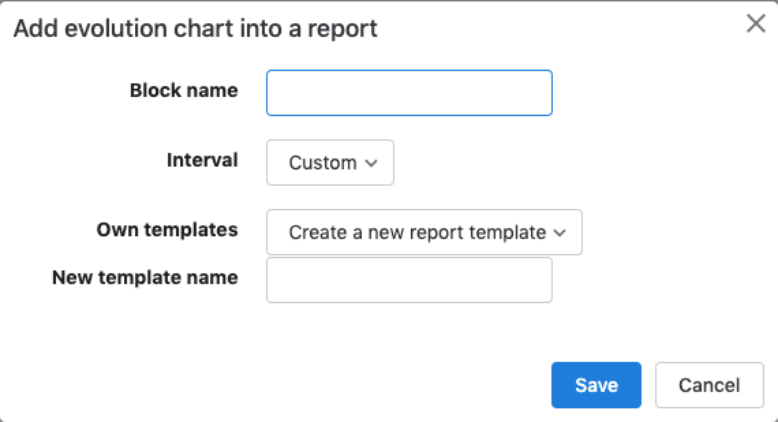Screen dimensions: 778x422
Task: Click the New template name label
Action: coord(145,277)
